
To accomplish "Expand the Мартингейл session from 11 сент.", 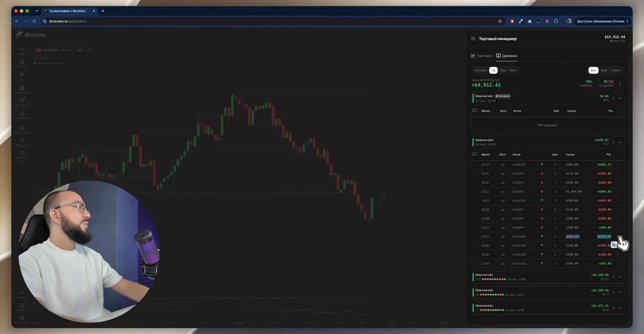I will point(620,308).
